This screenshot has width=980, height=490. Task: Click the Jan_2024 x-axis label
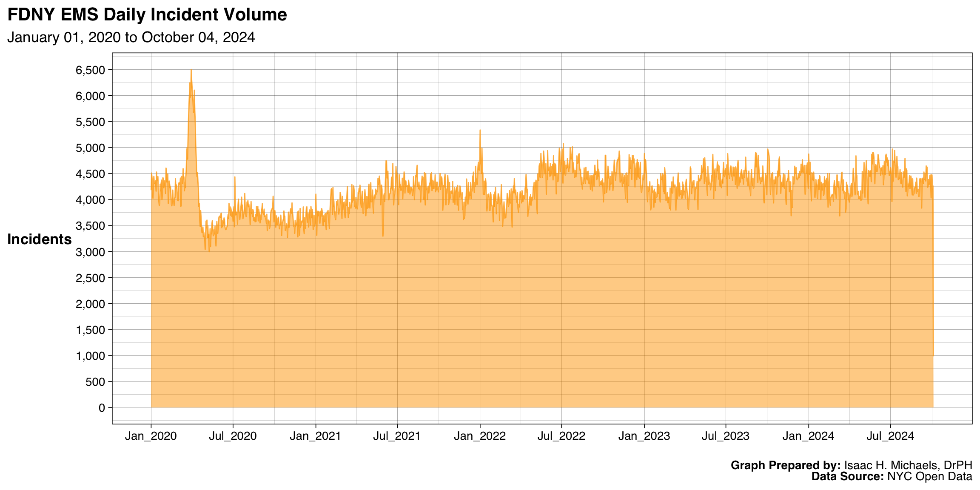pos(808,436)
